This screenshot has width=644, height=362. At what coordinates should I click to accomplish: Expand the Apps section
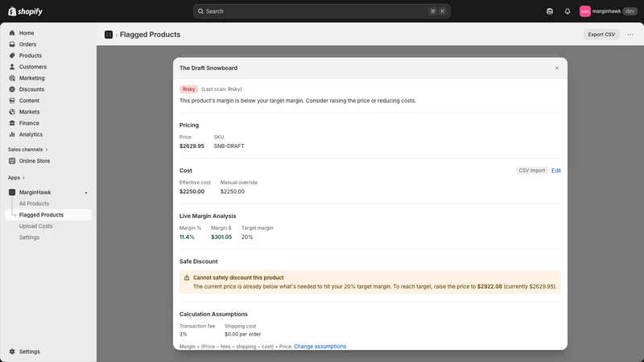pyautogui.click(x=16, y=178)
